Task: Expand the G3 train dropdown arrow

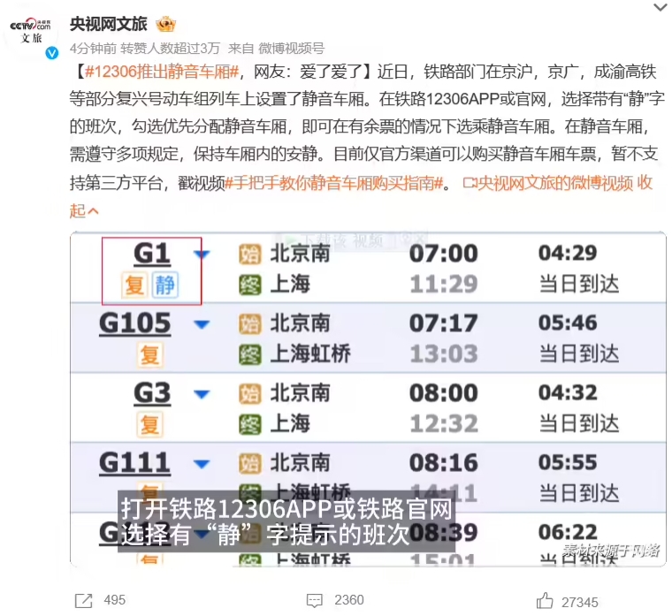Action: 202,393
